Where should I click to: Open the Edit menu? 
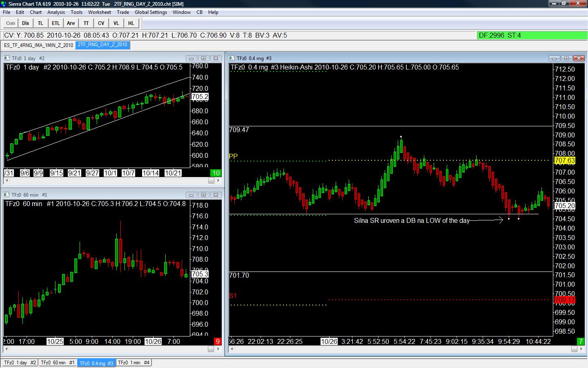[20, 12]
